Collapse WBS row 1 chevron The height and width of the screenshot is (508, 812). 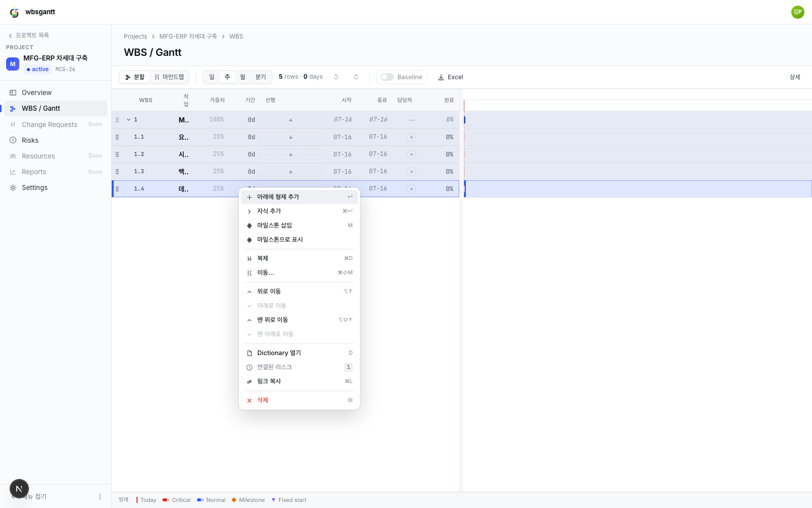[x=128, y=120]
